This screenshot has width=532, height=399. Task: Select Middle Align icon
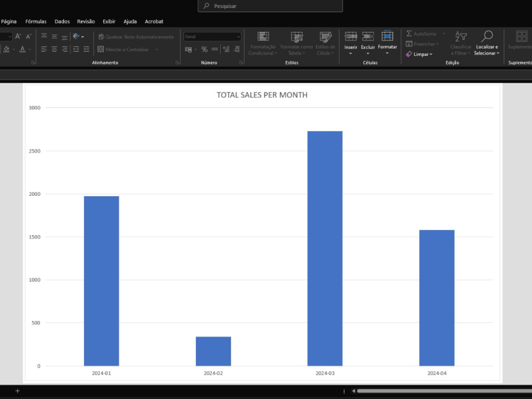[54, 36]
